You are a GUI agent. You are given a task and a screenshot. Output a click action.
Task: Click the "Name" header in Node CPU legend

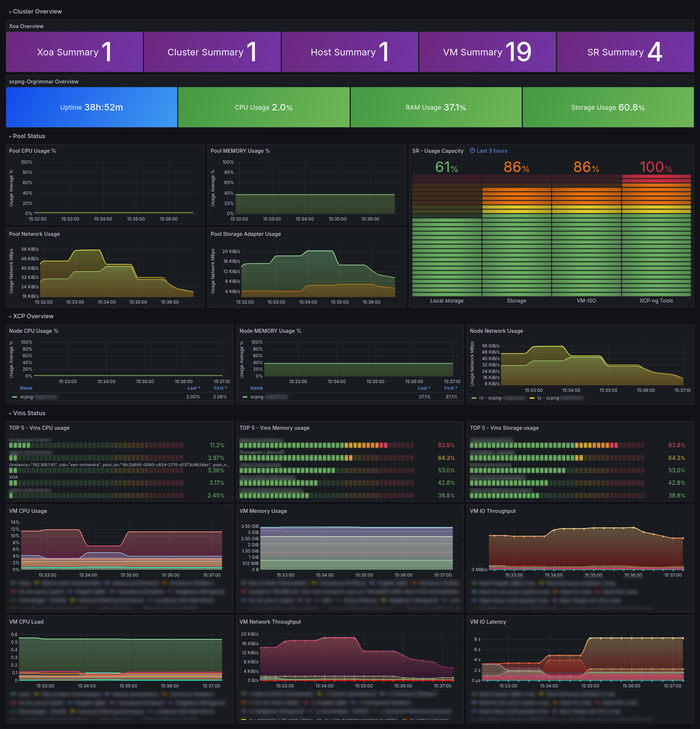tap(26, 388)
